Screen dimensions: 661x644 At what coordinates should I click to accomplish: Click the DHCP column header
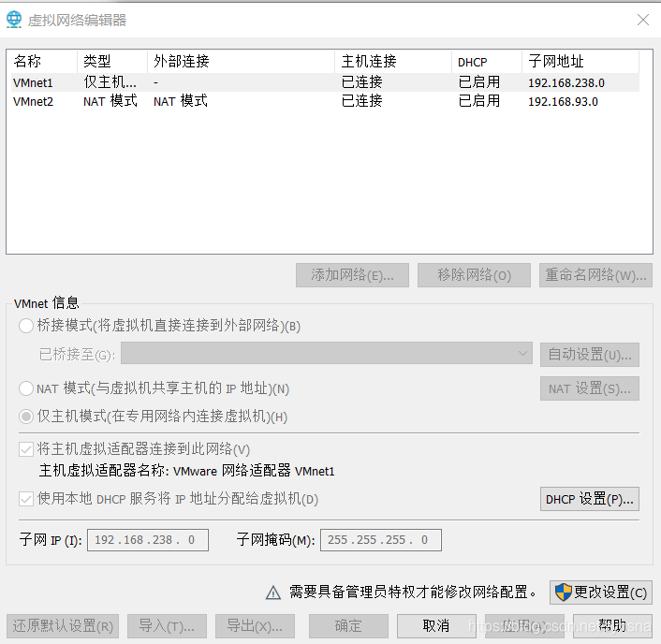(487, 62)
